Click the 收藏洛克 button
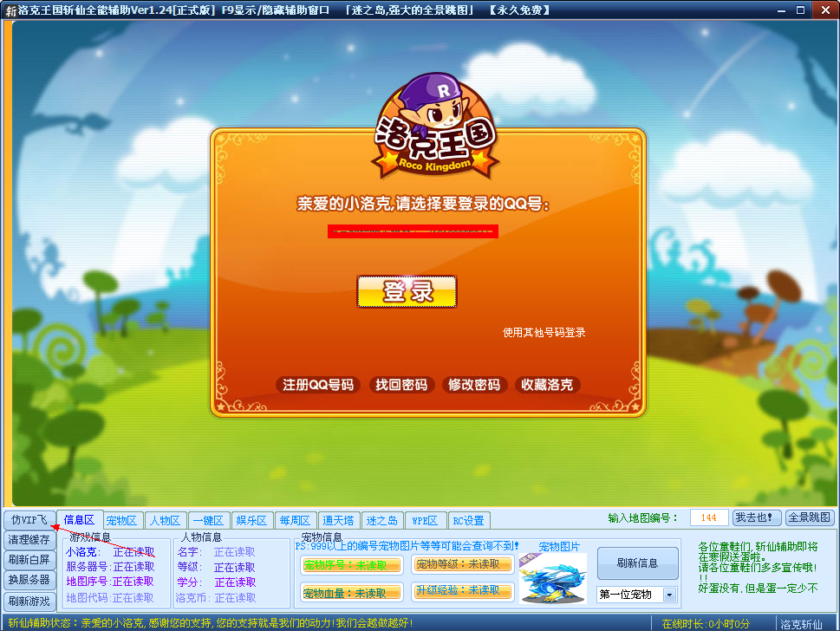This screenshot has height=631, width=840. [x=547, y=385]
